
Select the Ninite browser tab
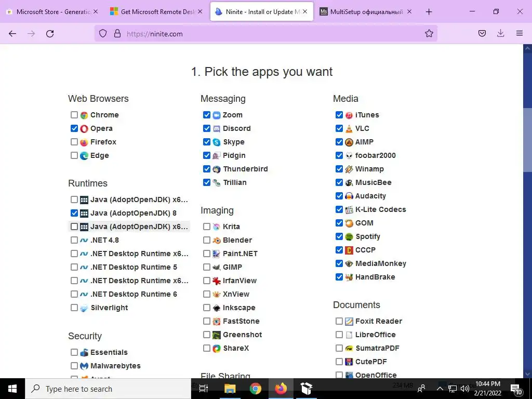pos(262,11)
